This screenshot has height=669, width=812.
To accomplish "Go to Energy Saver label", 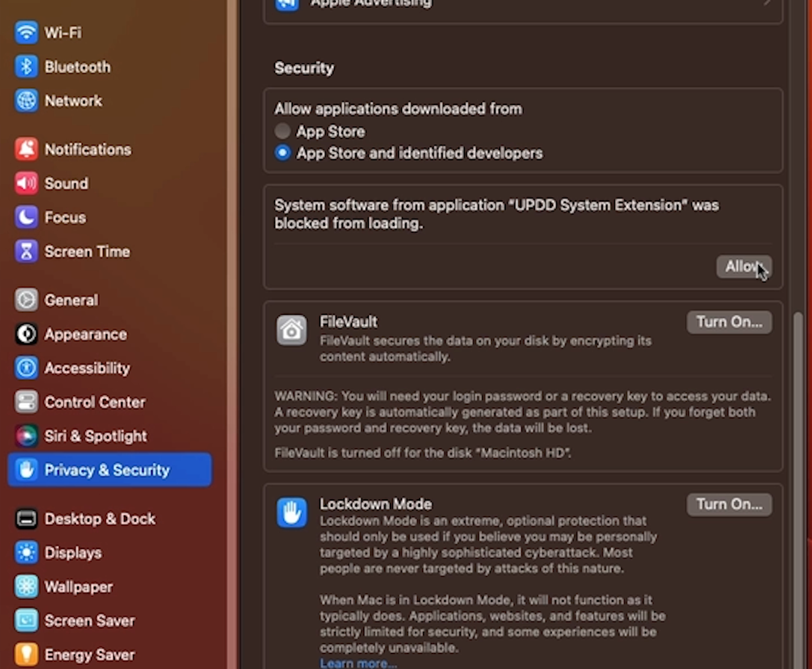I will coord(90,655).
